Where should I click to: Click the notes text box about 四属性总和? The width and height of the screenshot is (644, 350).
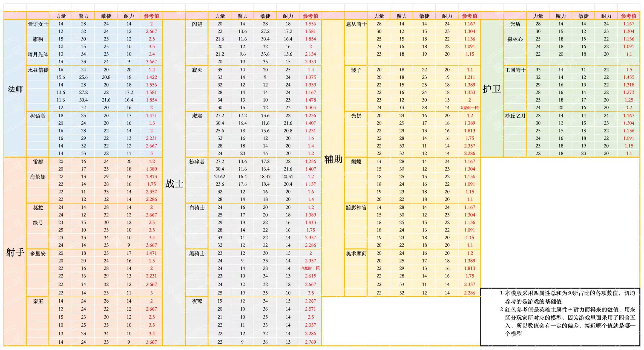coord(560,317)
